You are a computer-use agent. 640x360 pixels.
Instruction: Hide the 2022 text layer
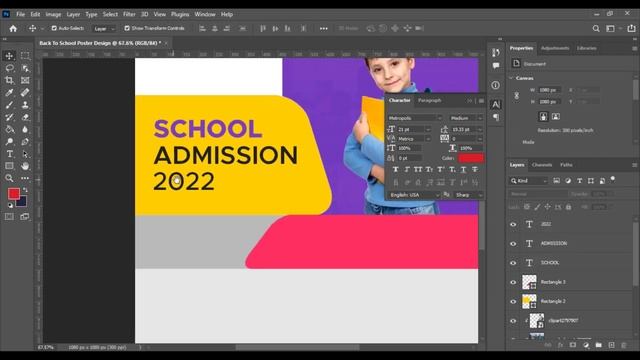[x=513, y=224]
